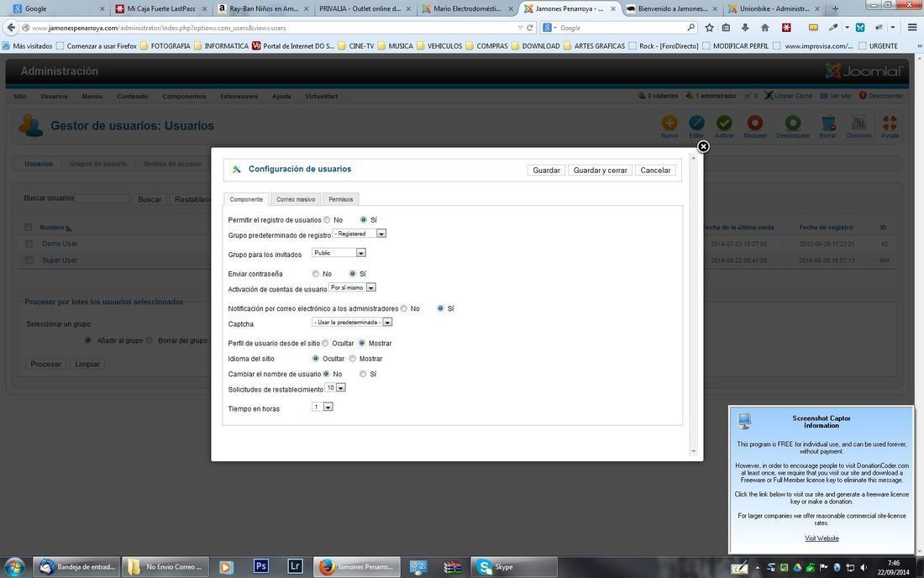Open the Solicitudes de restablecimiento dropdown

click(x=335, y=387)
